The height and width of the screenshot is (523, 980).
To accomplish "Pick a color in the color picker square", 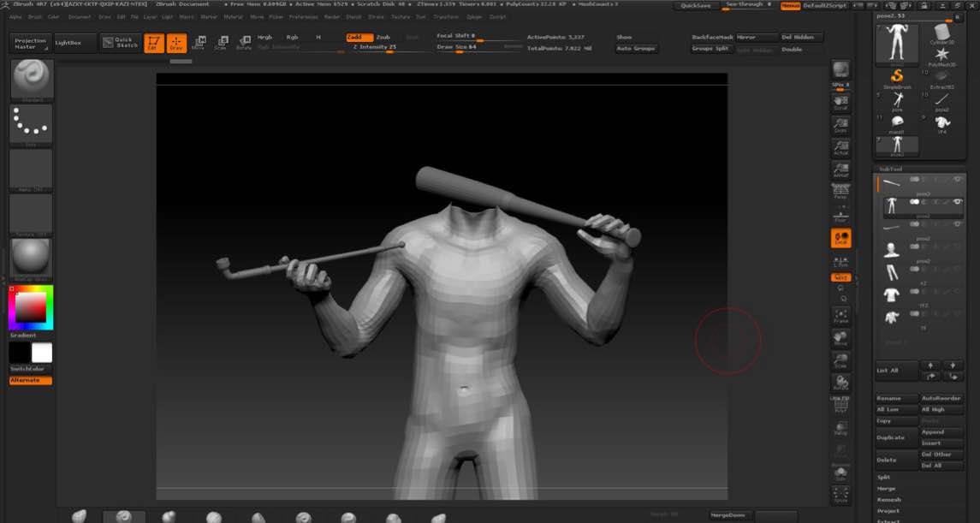I will 31,307.
